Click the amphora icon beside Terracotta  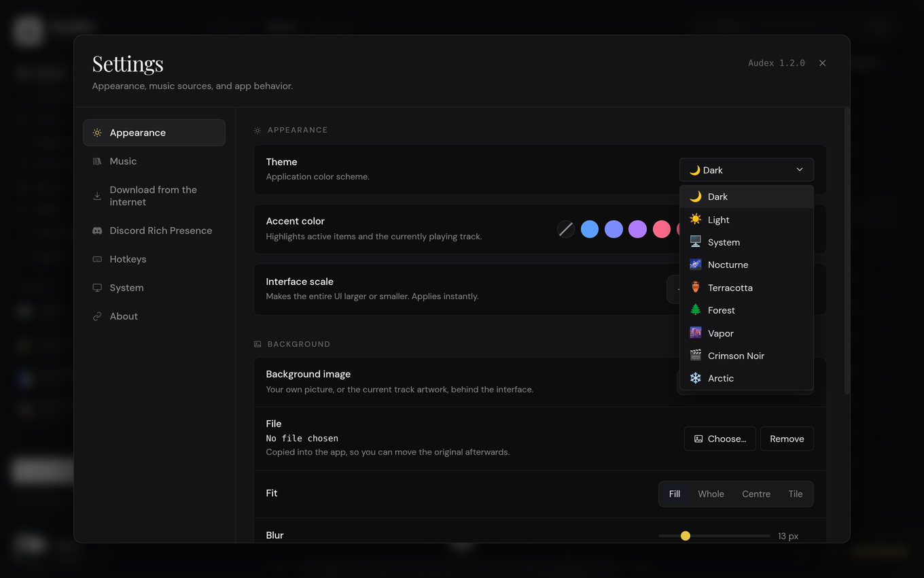[x=696, y=287]
